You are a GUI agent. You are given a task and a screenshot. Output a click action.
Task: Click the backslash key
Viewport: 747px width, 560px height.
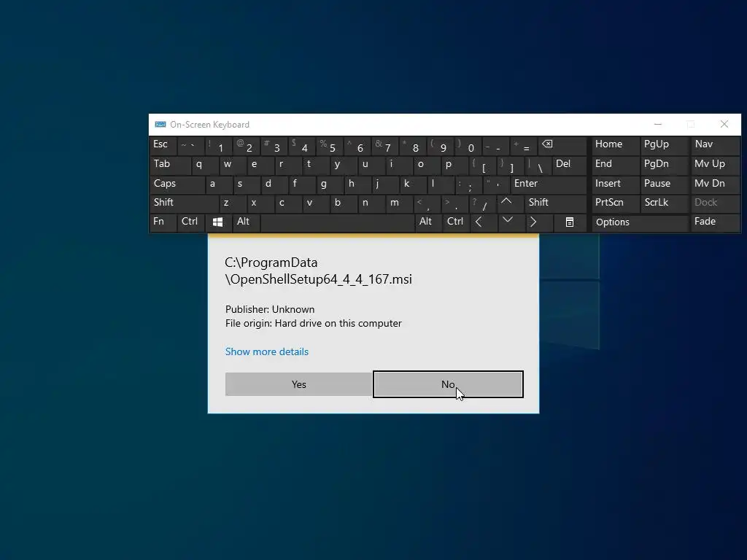click(x=538, y=165)
